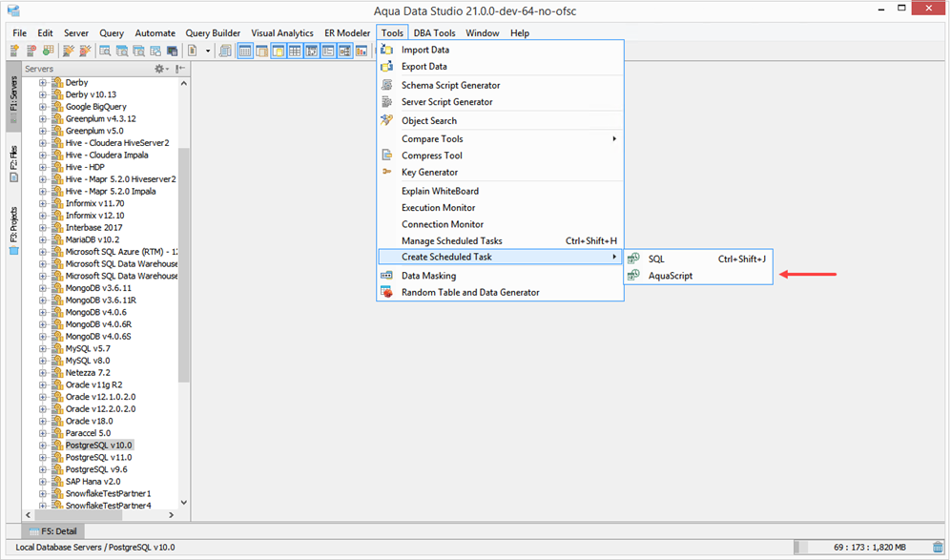This screenshot has width=951, height=560.
Task: Click the first query window magnifier icon
Action: (x=105, y=51)
